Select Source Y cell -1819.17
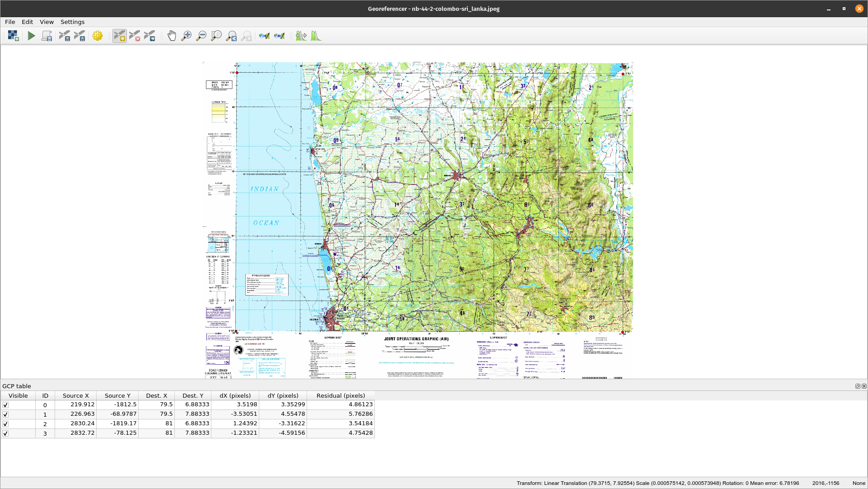This screenshot has height=489, width=868. [x=117, y=424]
